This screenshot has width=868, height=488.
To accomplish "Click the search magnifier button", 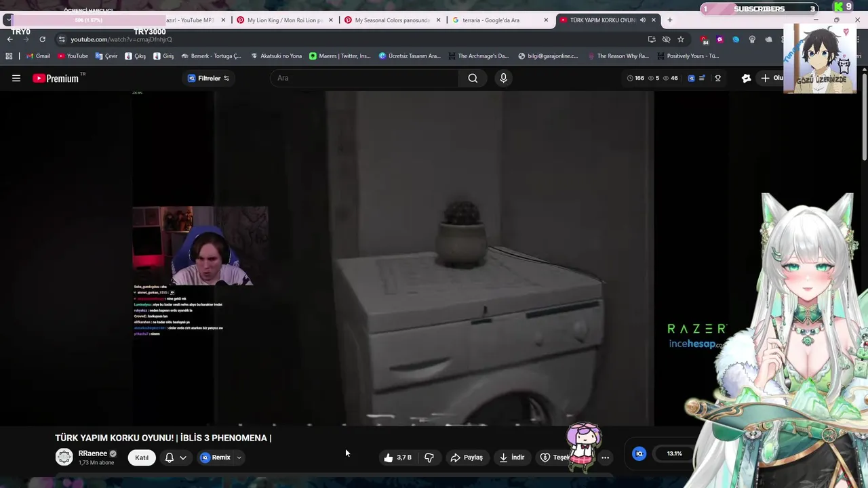I will click(473, 78).
